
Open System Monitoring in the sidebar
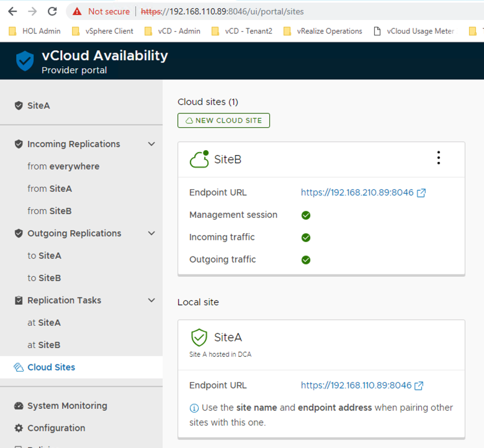coord(67,406)
